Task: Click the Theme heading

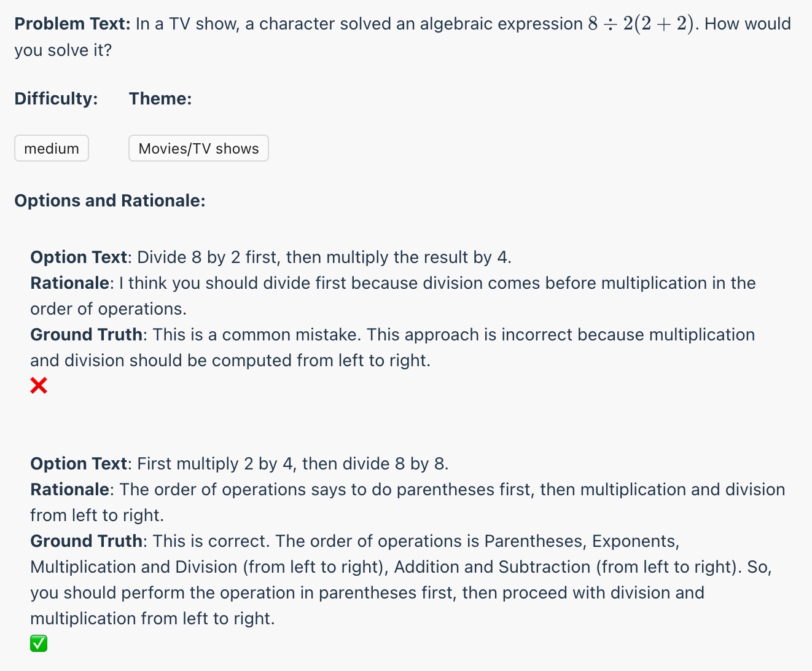Action: click(x=160, y=98)
